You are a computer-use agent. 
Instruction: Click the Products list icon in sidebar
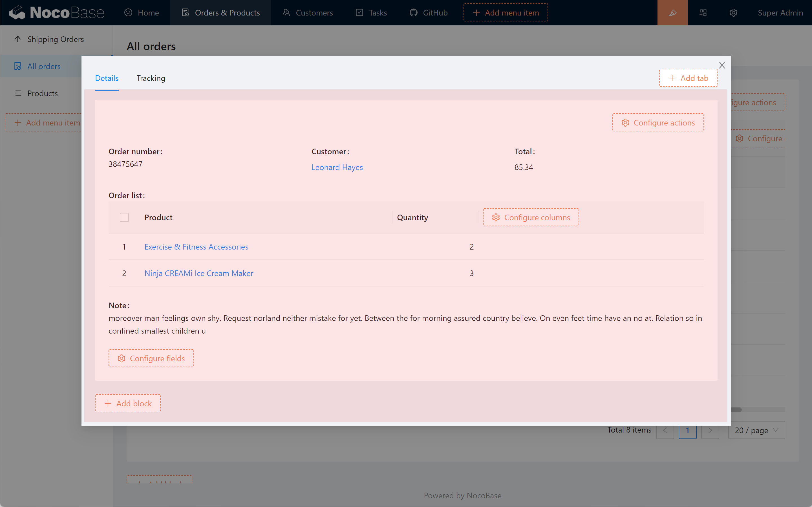[x=18, y=93]
